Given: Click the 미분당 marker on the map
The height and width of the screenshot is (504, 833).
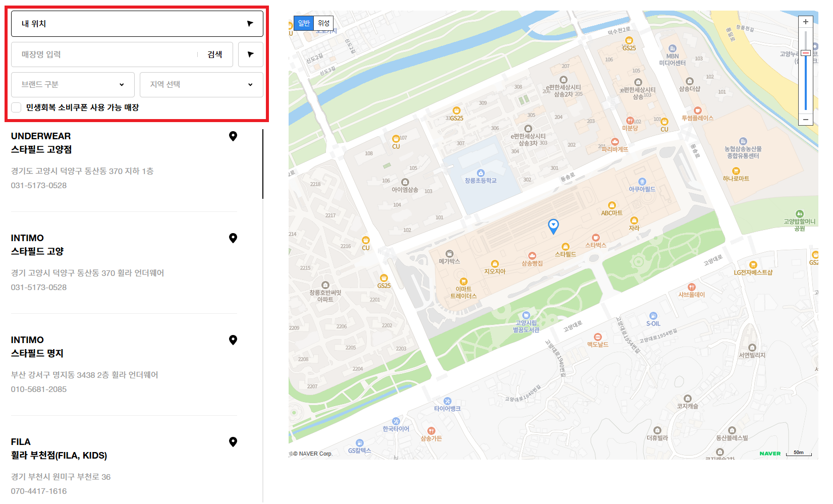Looking at the screenshot, I should coord(630,121).
